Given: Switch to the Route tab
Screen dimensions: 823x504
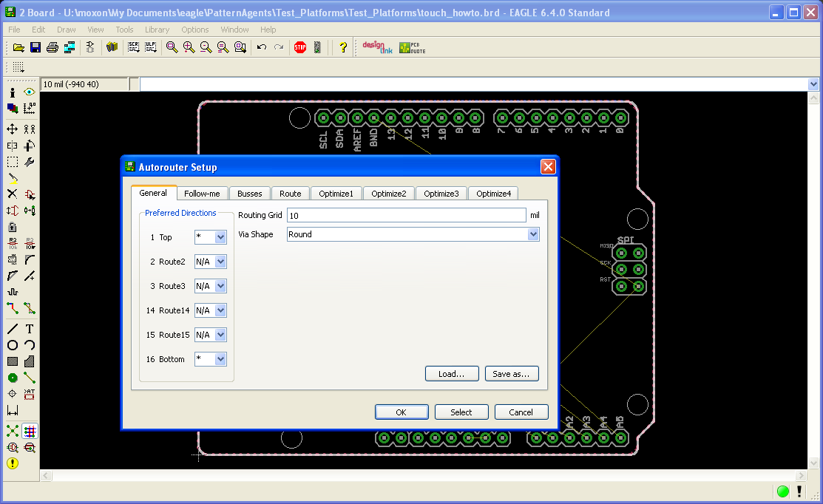Looking at the screenshot, I should [291, 194].
